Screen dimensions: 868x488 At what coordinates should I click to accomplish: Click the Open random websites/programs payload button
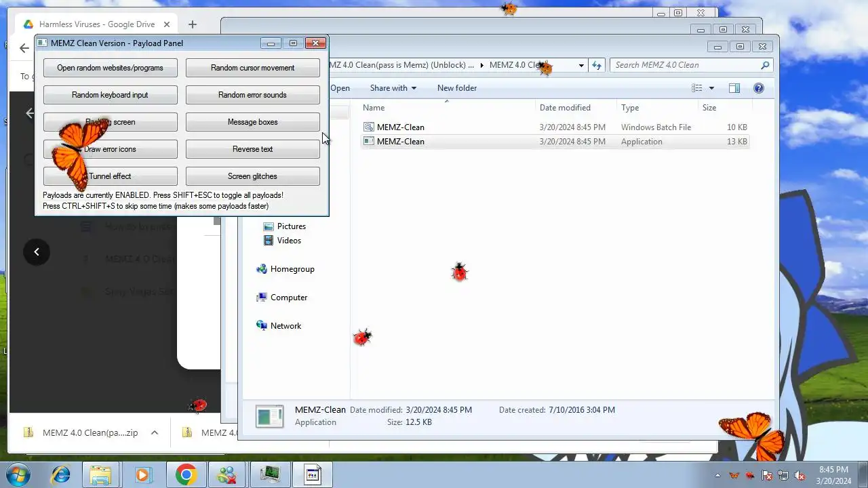pos(110,68)
